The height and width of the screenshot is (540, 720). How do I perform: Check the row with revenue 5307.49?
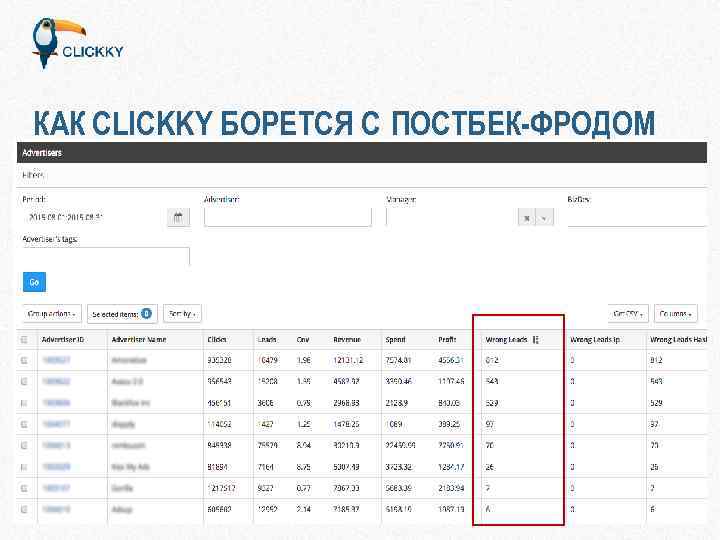24,467
